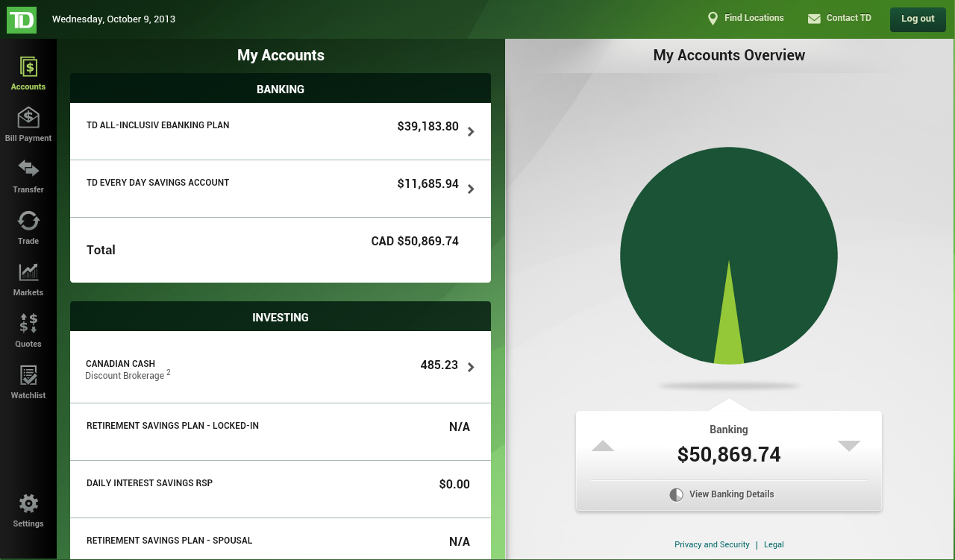Select RETIREMENT SAVINGS PLAN - LOCKED-IN row
This screenshot has width=955, height=560.
point(281,432)
